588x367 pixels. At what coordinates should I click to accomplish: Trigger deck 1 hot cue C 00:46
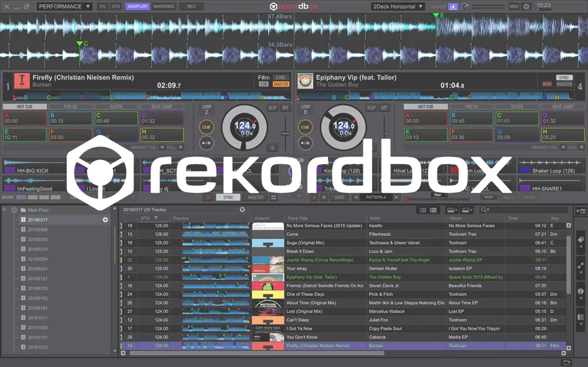(116, 118)
